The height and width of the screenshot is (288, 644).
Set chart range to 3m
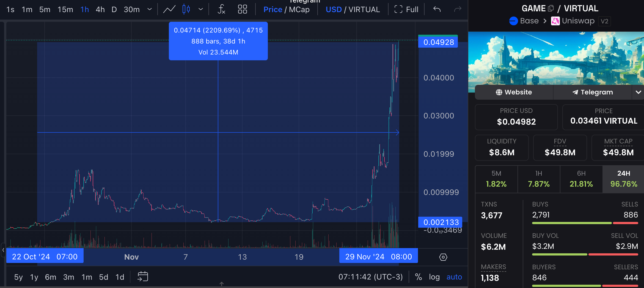click(x=69, y=277)
